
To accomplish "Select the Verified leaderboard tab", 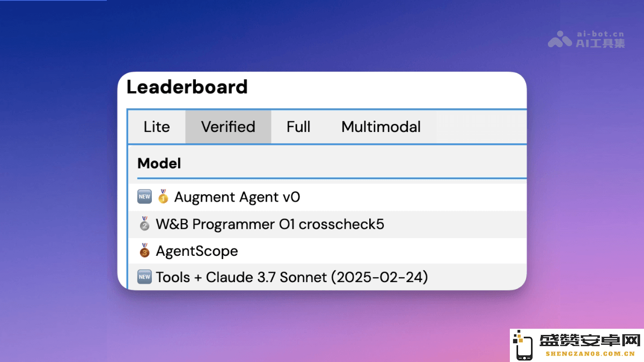I will click(228, 127).
